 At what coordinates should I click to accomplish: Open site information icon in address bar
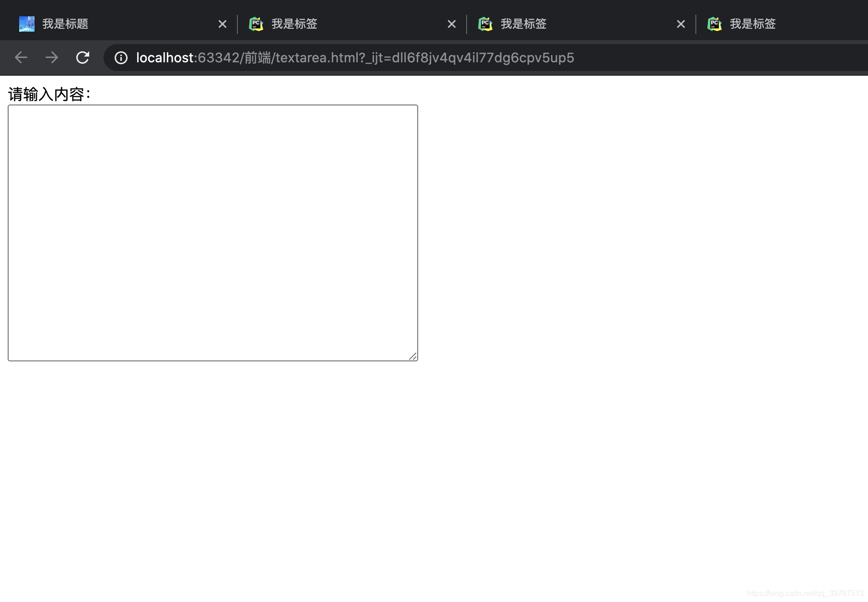click(x=121, y=58)
